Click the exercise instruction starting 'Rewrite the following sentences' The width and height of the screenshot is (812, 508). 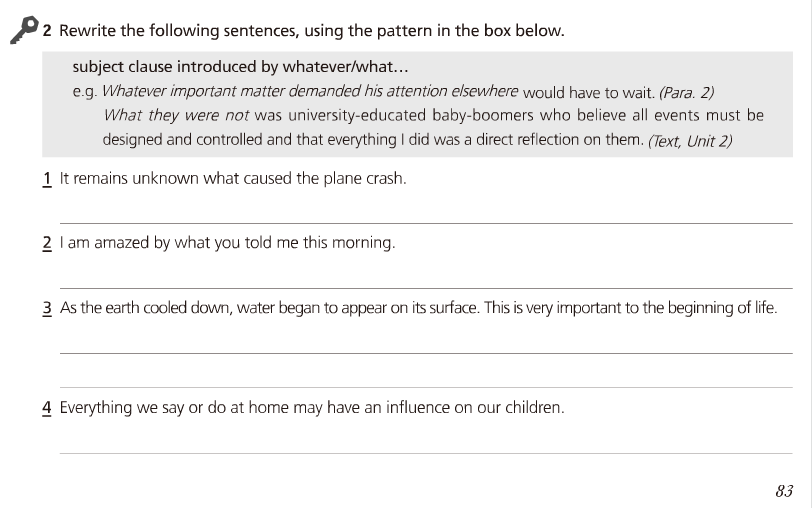[311, 31]
